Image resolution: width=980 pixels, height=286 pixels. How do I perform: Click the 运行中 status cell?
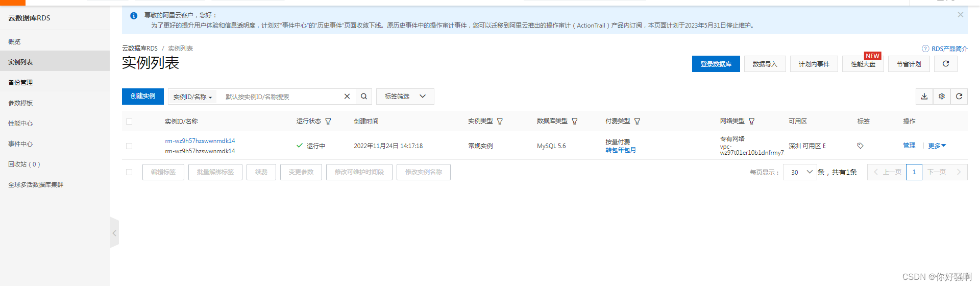pos(311,146)
